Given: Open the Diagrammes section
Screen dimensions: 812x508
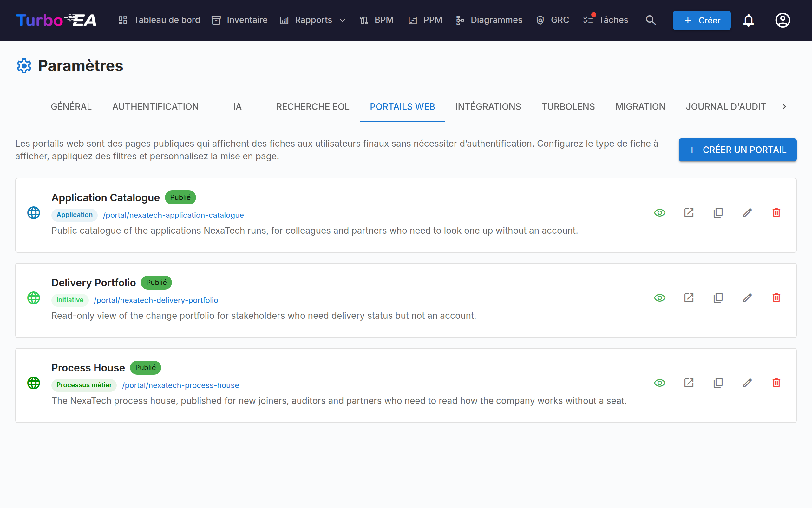Looking at the screenshot, I should [489, 20].
